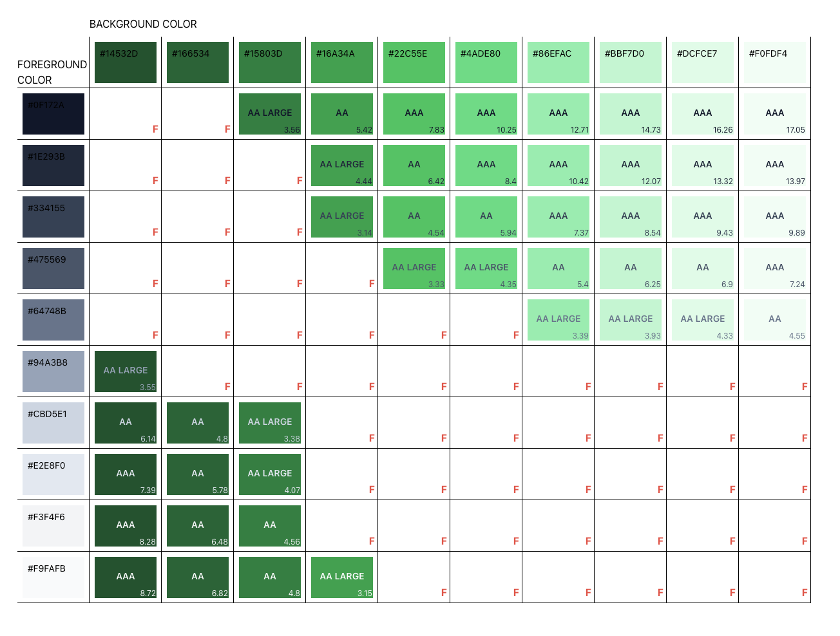Viewport: 840px width, 636px height.
Task: Click the #F9FAFB foreground color swatch
Action: (53, 577)
